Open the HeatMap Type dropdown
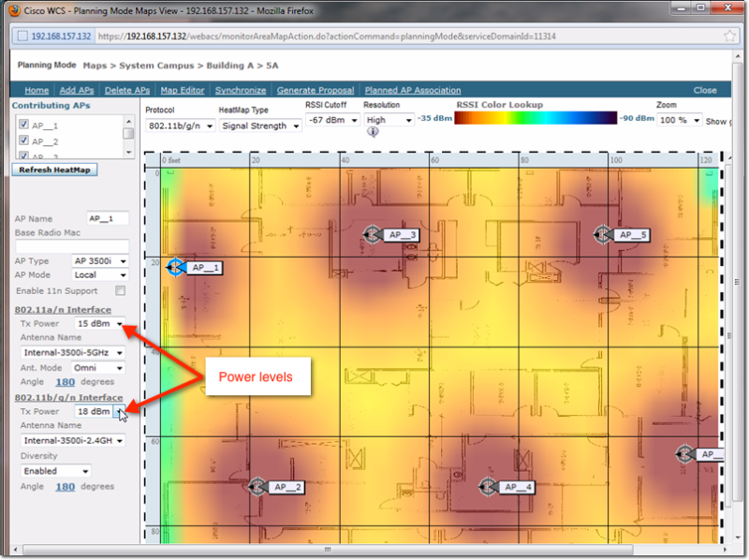Image resolution: width=749 pixels, height=560 pixels. pos(260,125)
